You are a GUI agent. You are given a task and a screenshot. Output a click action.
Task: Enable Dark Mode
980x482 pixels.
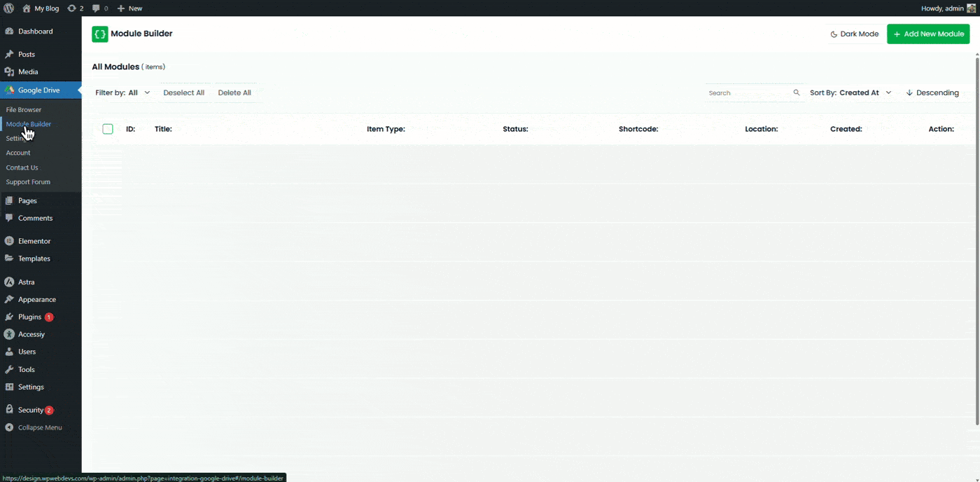tap(853, 33)
